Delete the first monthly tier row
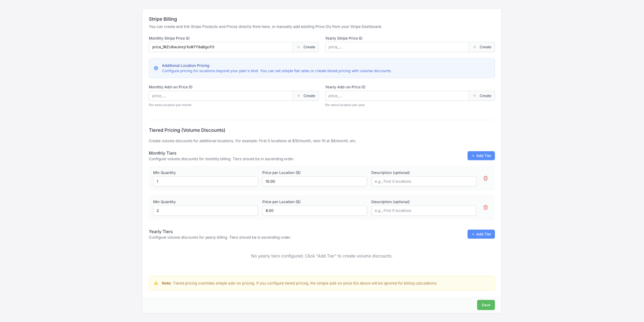The image size is (644, 322). point(485,178)
